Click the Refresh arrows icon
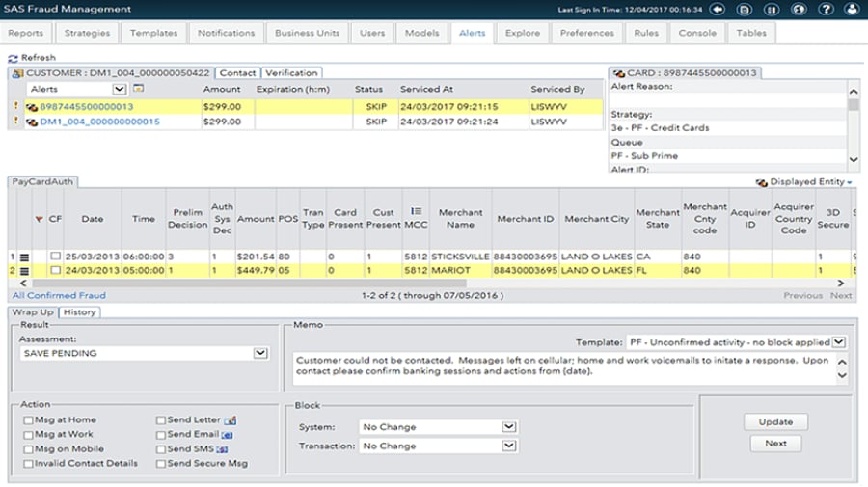Screen dimensions: 868x487 (13, 58)
